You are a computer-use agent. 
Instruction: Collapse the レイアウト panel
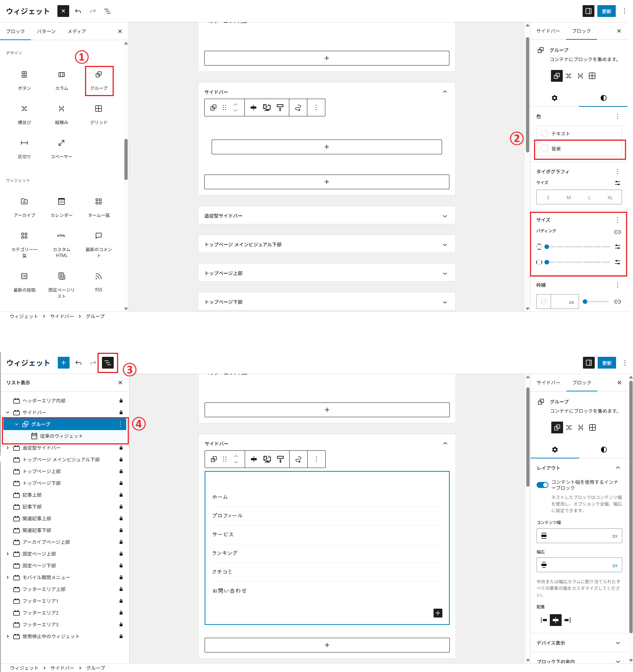tap(618, 468)
